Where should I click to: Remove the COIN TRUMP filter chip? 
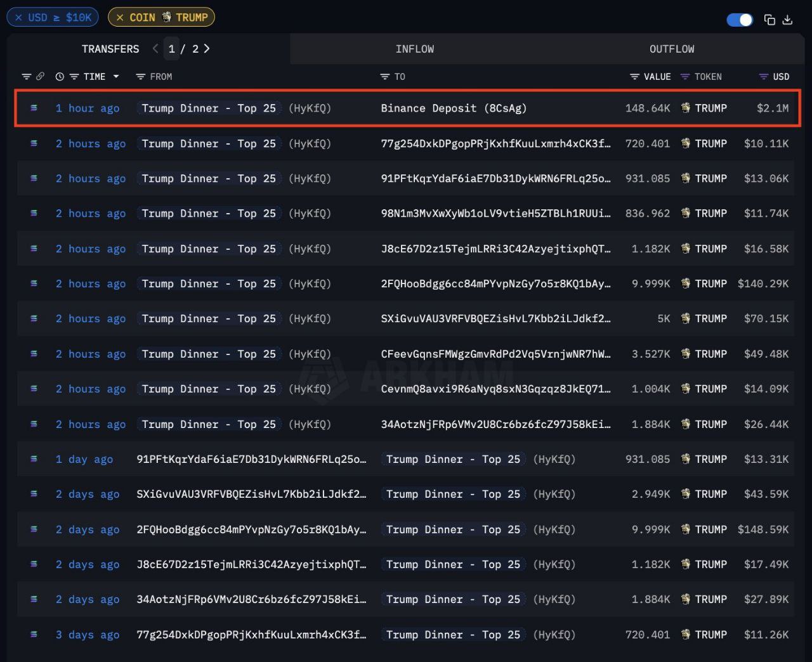(x=120, y=17)
